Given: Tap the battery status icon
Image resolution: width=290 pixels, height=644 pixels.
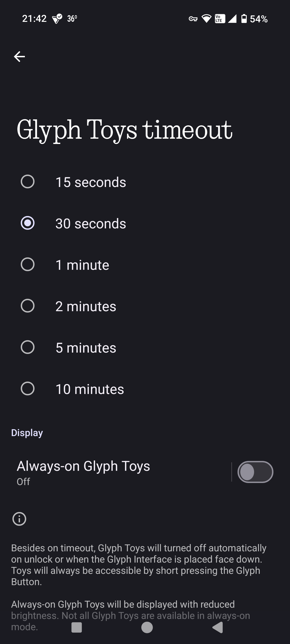Looking at the screenshot, I should tap(244, 19).
